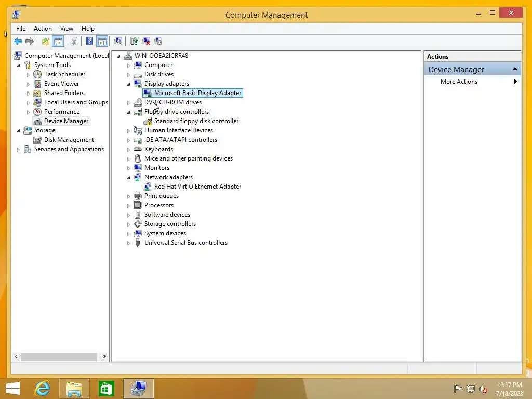Toggle Show/Hide Action Pane toolbar button
The width and height of the screenshot is (532, 399).
[x=102, y=42]
